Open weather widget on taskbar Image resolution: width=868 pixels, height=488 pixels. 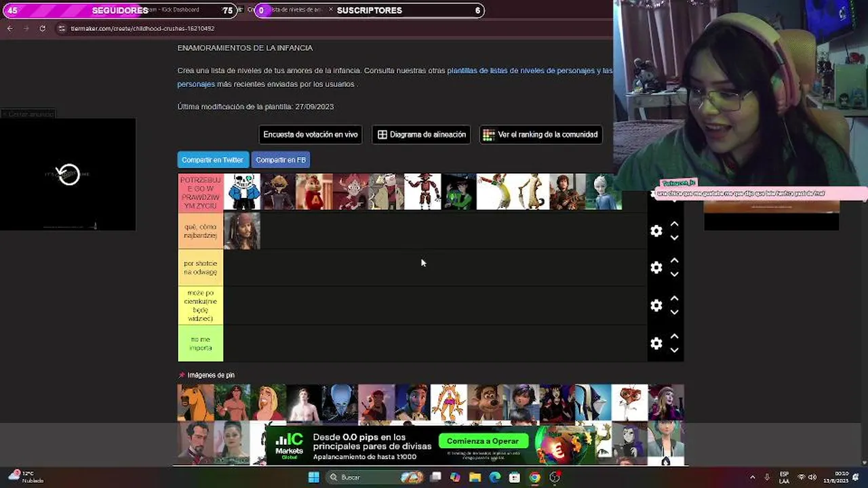click(x=24, y=476)
